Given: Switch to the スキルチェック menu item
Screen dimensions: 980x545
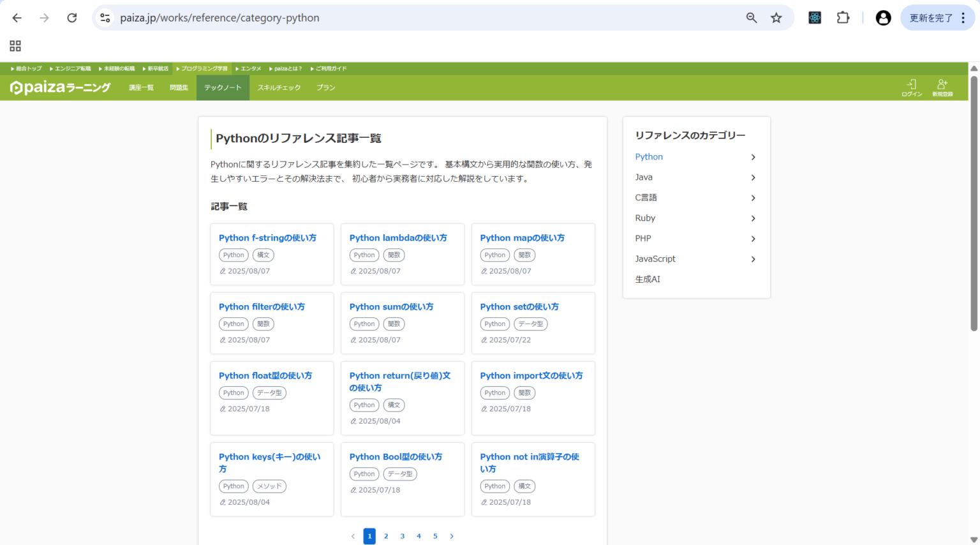Looking at the screenshot, I should coord(279,87).
